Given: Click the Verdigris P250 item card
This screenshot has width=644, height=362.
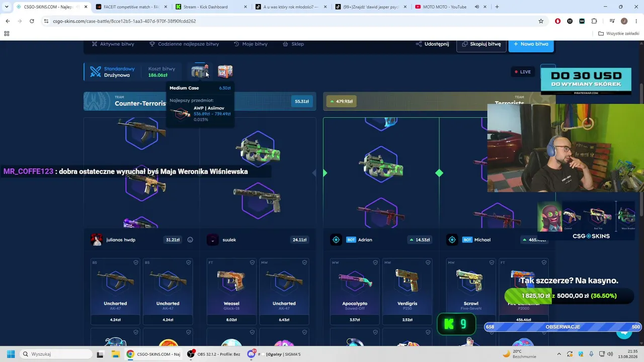Looking at the screenshot, I should click(408, 292).
